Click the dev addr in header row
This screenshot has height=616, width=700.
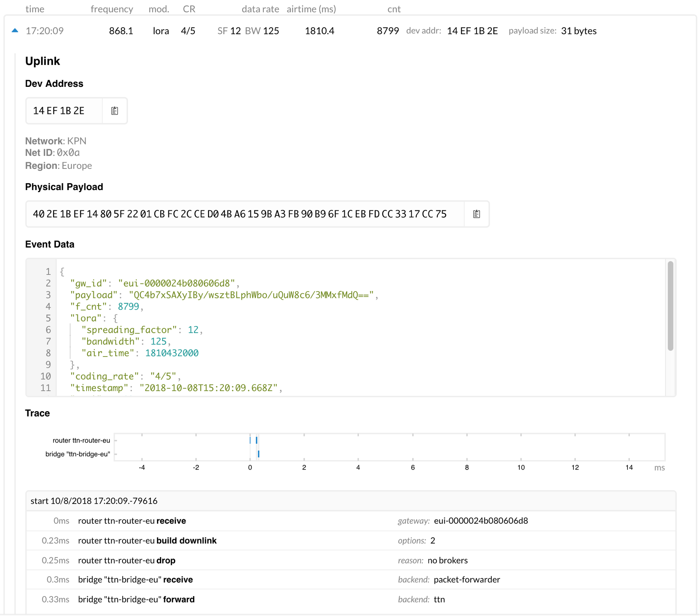tap(472, 31)
